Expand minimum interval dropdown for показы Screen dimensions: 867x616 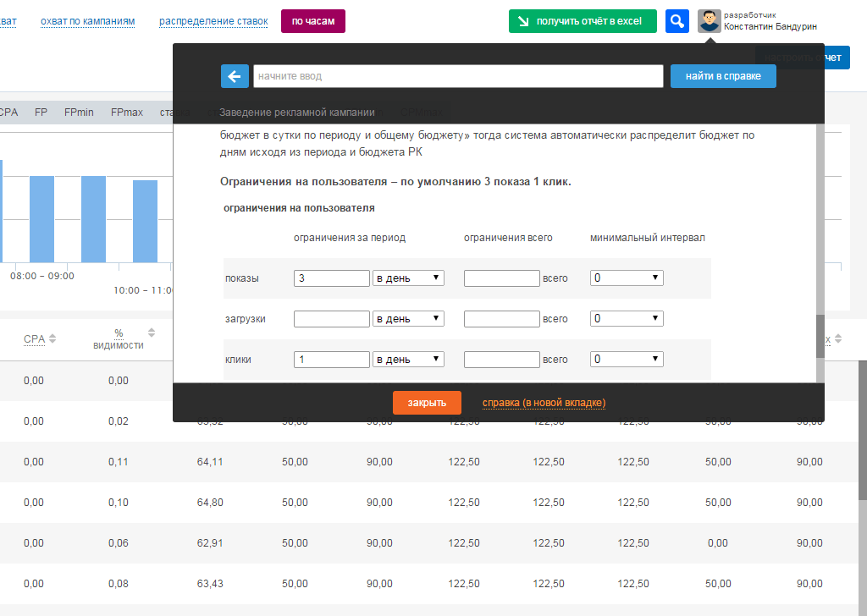click(627, 278)
